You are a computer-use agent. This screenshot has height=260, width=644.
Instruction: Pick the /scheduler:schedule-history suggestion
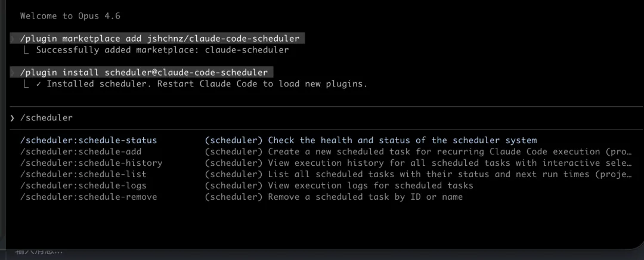pos(91,163)
